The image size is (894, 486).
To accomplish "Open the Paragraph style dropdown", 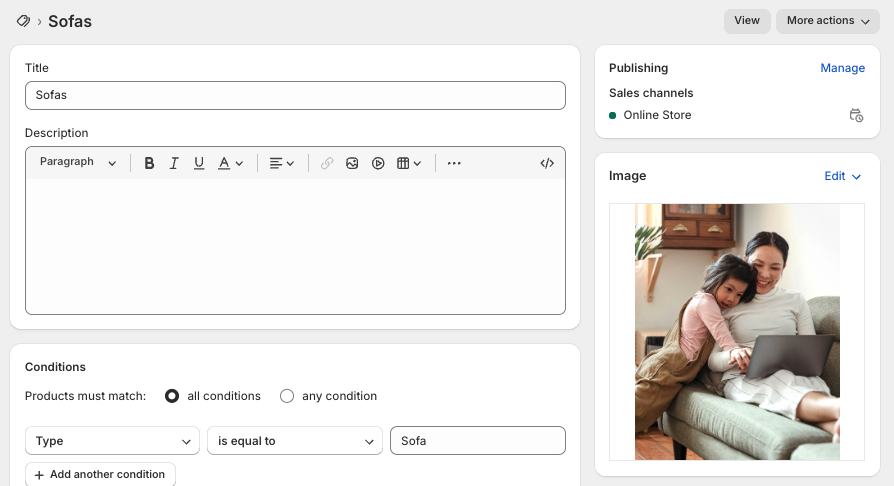I will coord(78,163).
